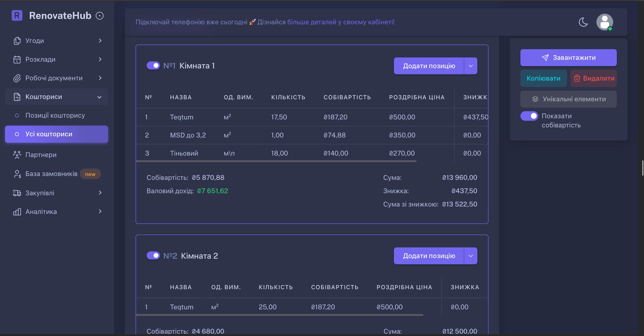This screenshot has height=336, width=644.
Task: Click the discount cell ₴437,50 in Teqtum row
Action: click(x=476, y=117)
